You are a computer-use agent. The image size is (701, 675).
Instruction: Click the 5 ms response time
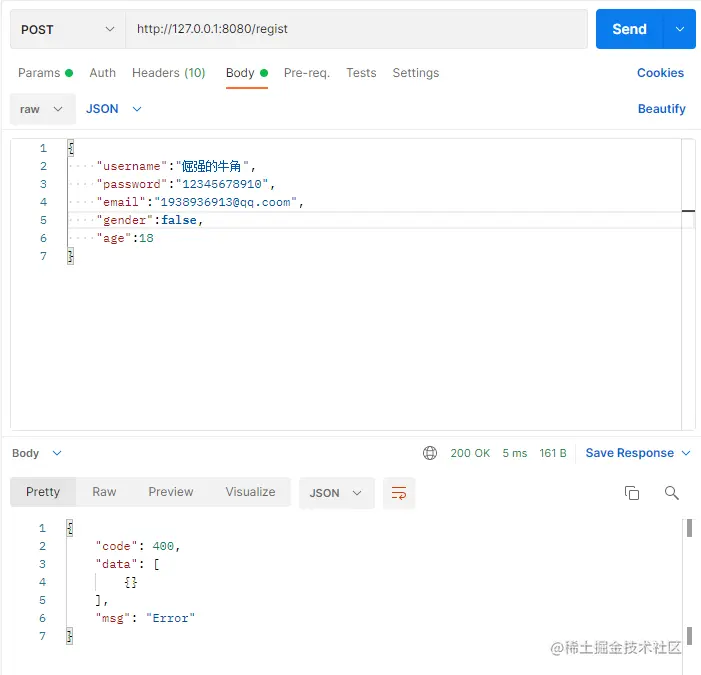(x=515, y=453)
